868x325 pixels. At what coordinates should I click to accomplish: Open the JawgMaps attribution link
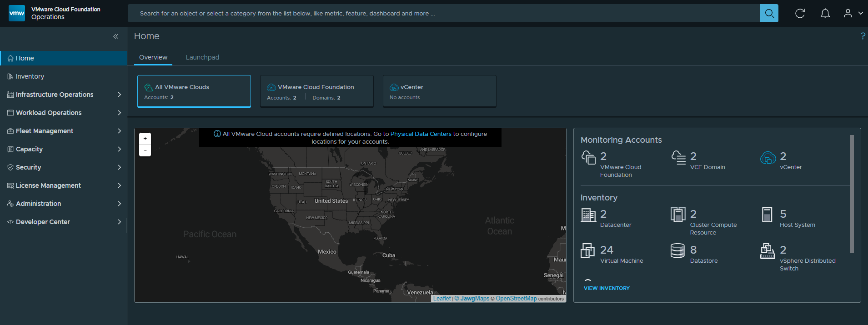[x=472, y=299]
